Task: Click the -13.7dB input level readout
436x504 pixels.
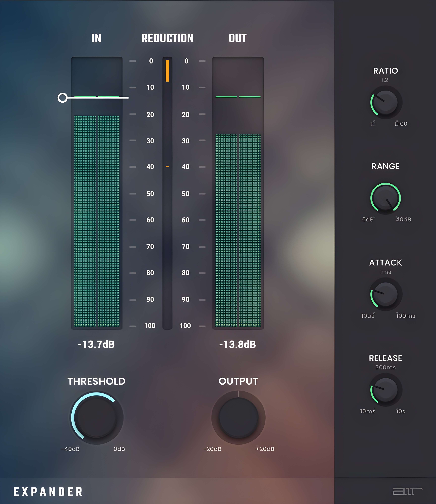Action: (x=96, y=344)
